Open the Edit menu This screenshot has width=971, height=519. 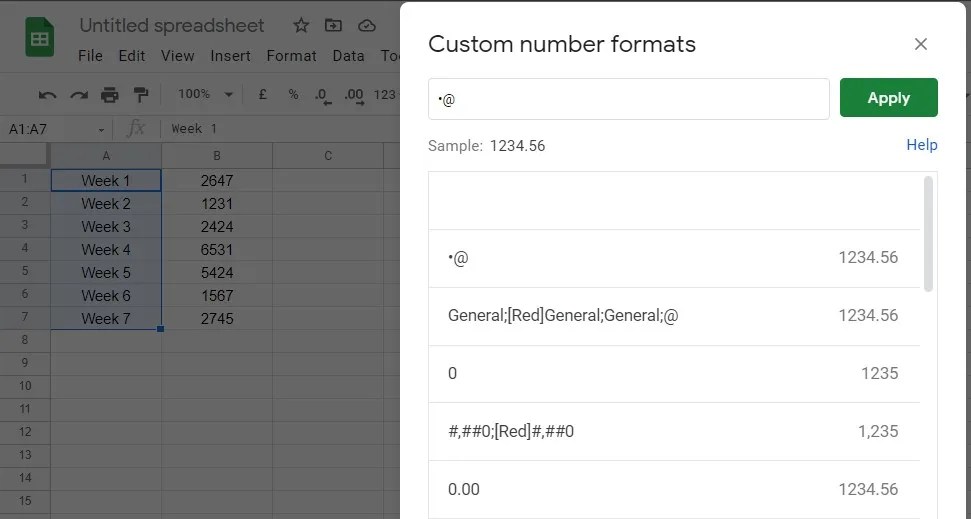[132, 56]
